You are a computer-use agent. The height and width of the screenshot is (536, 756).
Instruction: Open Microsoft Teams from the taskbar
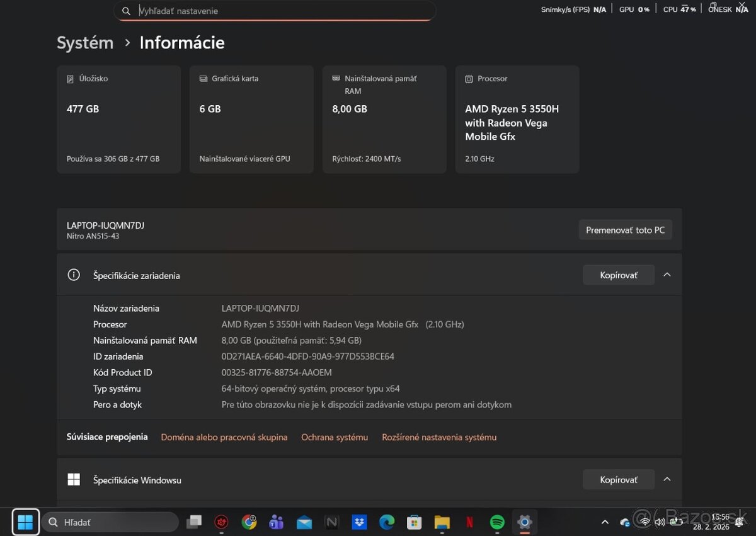(x=276, y=522)
